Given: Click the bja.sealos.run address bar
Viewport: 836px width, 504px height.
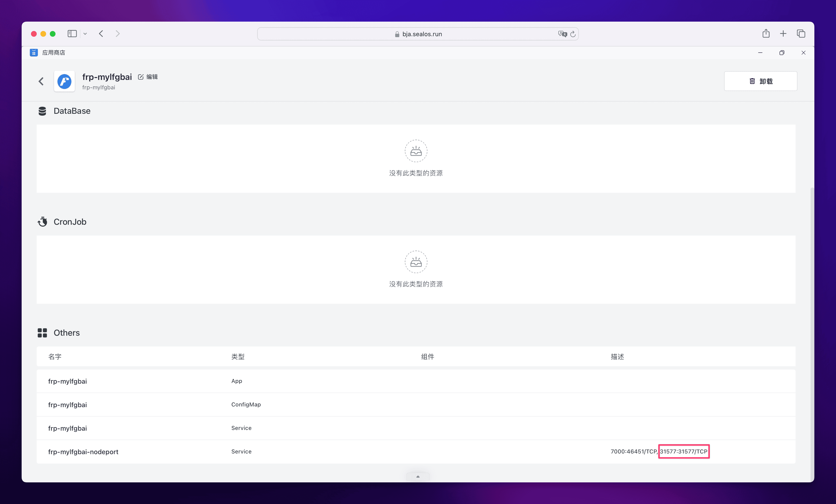Looking at the screenshot, I should (418, 34).
